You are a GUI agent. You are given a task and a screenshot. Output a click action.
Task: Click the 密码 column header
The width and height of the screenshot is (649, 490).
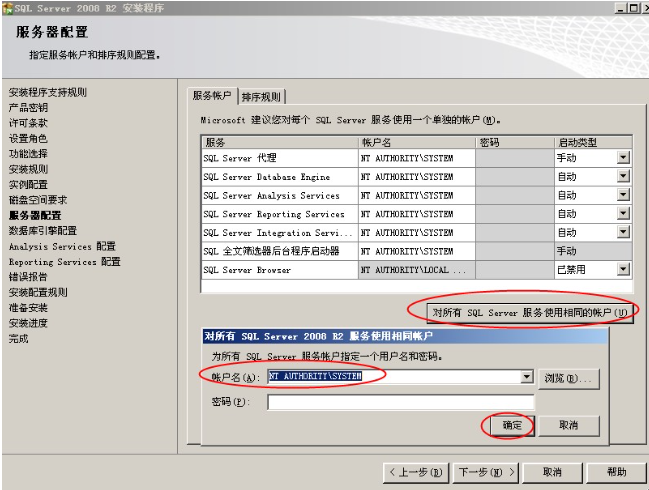point(515,142)
